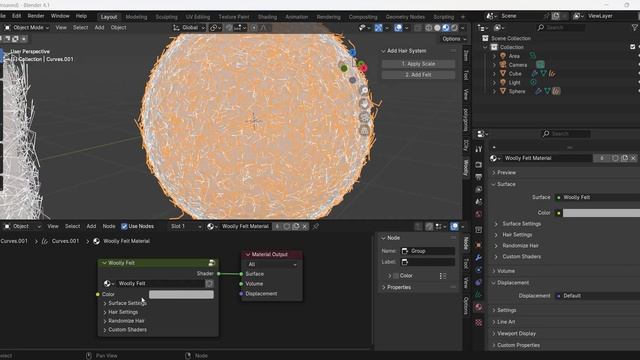
Task: Unlink the Woolly Felt Material in properties
Action: 633,158
